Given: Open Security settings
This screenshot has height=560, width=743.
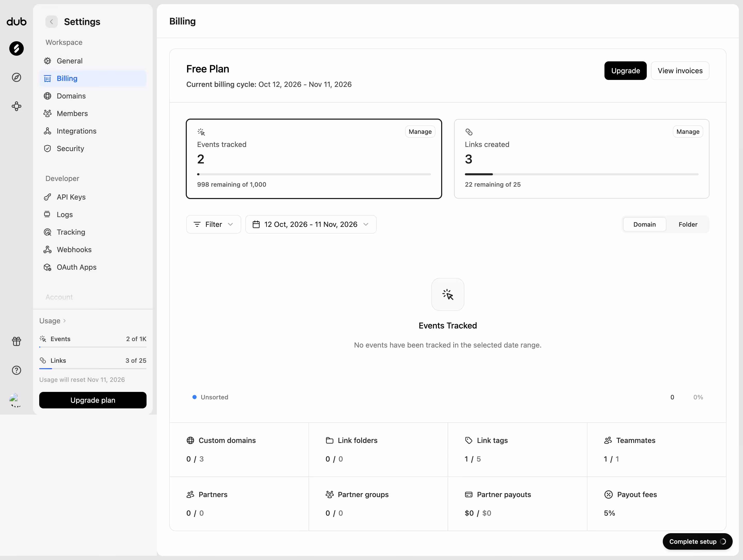Looking at the screenshot, I should (93, 149).
